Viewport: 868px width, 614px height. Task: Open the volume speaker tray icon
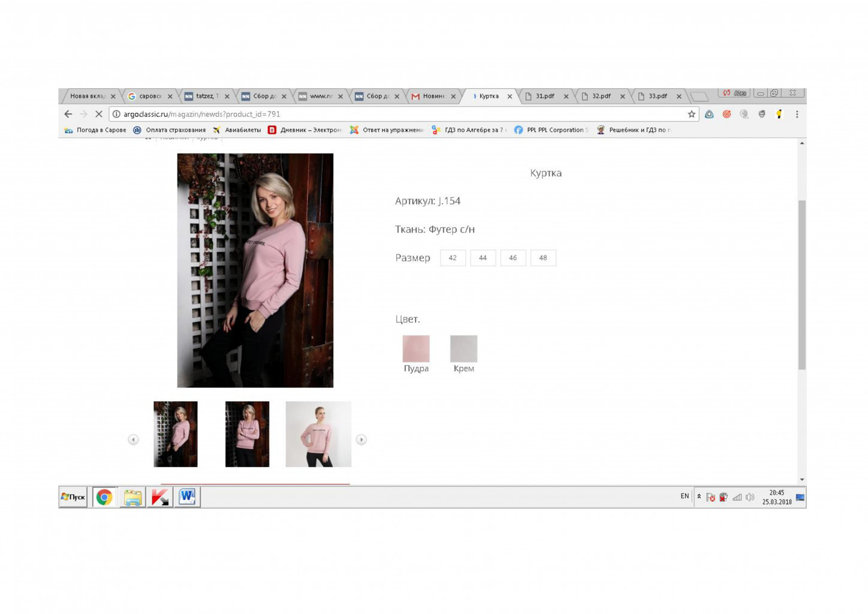[x=750, y=497]
